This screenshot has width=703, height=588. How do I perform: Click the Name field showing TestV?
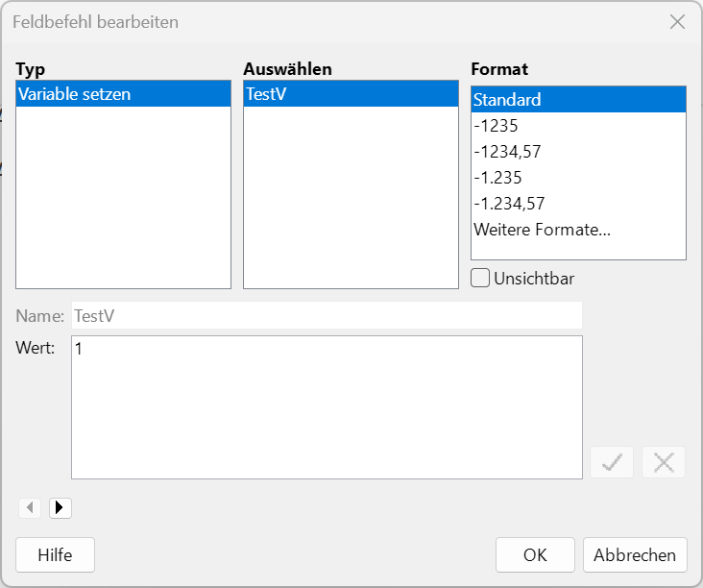[x=327, y=315]
